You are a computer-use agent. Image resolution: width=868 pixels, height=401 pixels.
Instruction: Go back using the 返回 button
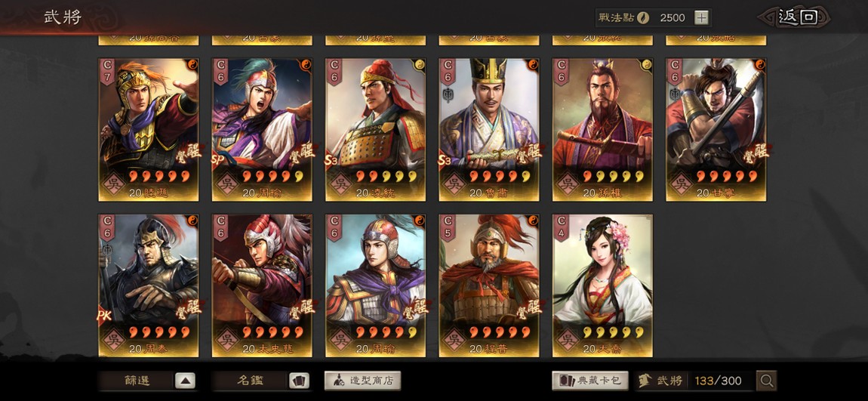coord(796,17)
